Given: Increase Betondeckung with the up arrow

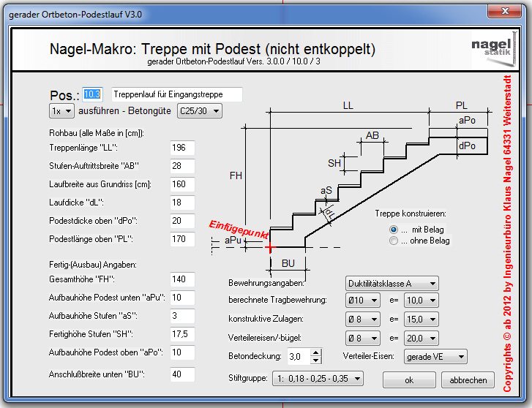Looking at the screenshot, I should coord(315,352).
